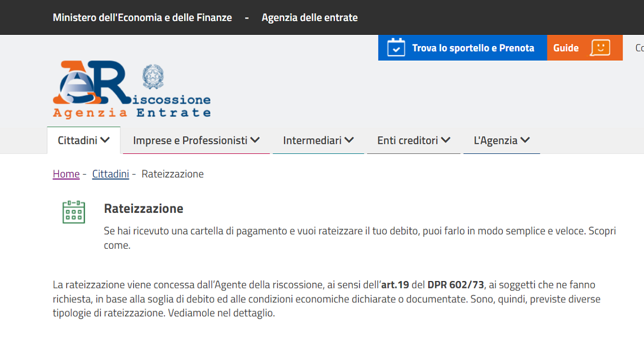Open Ministero dell'Economia e delle Finanze link
This screenshot has width=644, height=340.
(142, 18)
